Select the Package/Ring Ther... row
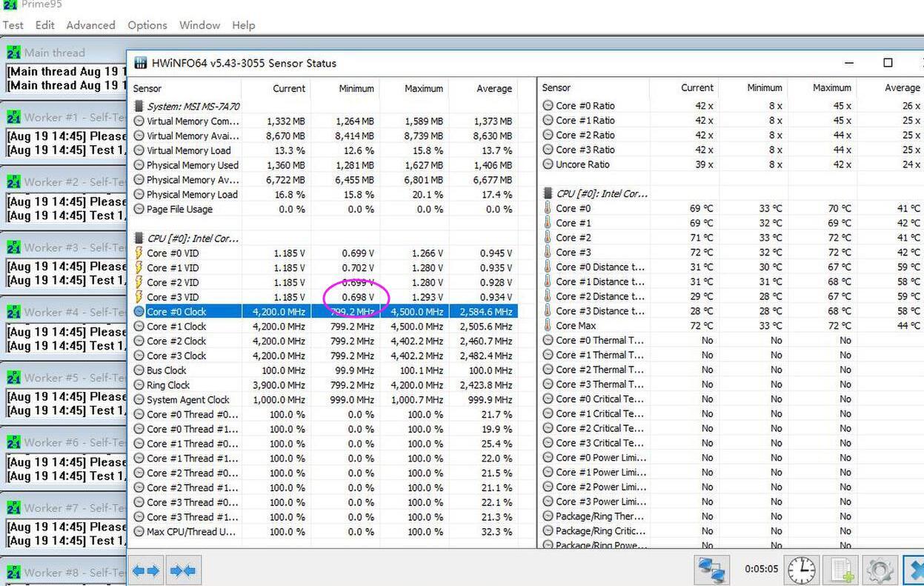 (731, 516)
